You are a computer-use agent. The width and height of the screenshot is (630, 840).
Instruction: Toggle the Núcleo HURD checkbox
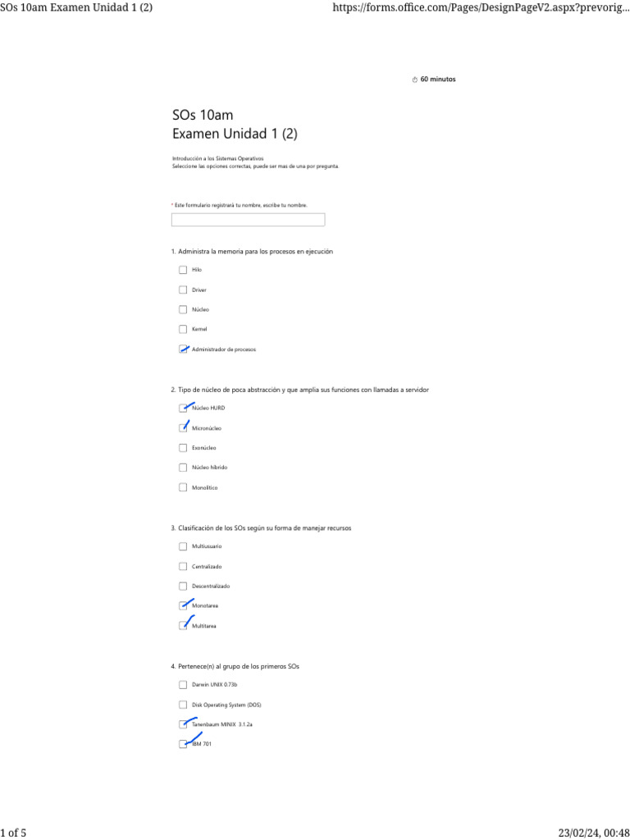[x=183, y=408]
